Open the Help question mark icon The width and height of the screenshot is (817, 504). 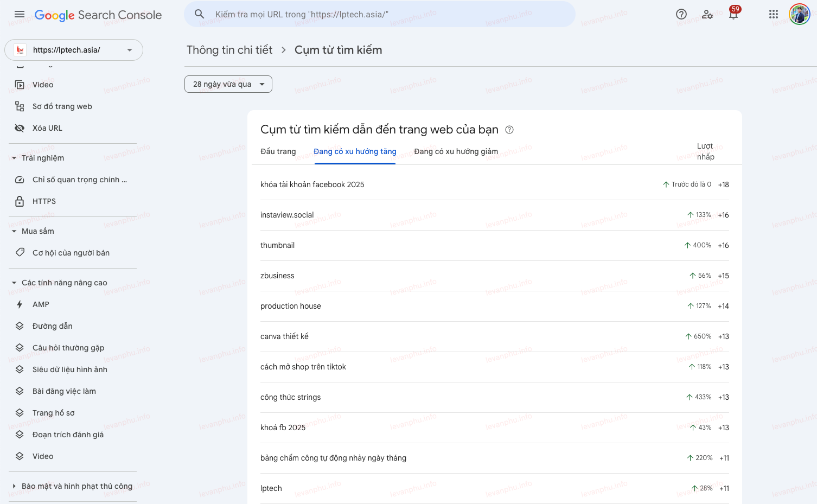click(x=681, y=15)
